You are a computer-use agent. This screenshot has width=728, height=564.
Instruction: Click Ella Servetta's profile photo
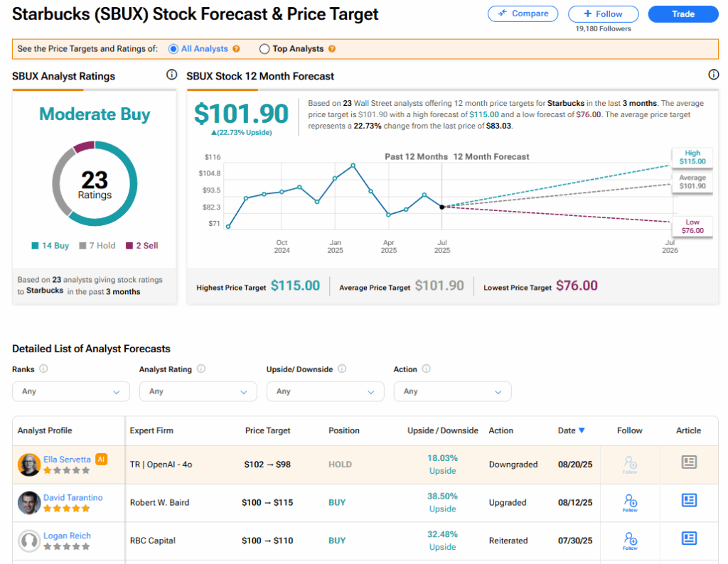[28, 465]
